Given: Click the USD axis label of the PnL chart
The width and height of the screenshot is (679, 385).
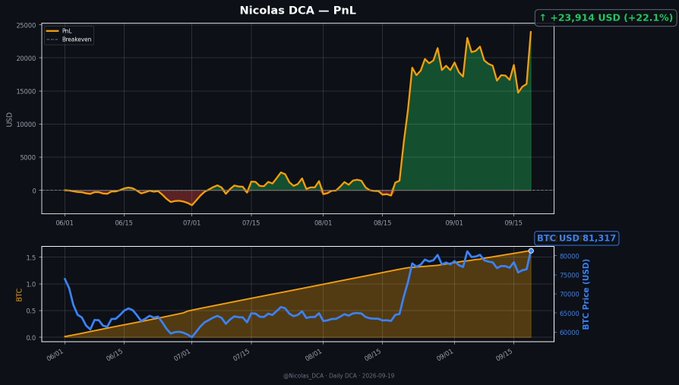Looking at the screenshot, I should [x=10, y=120].
